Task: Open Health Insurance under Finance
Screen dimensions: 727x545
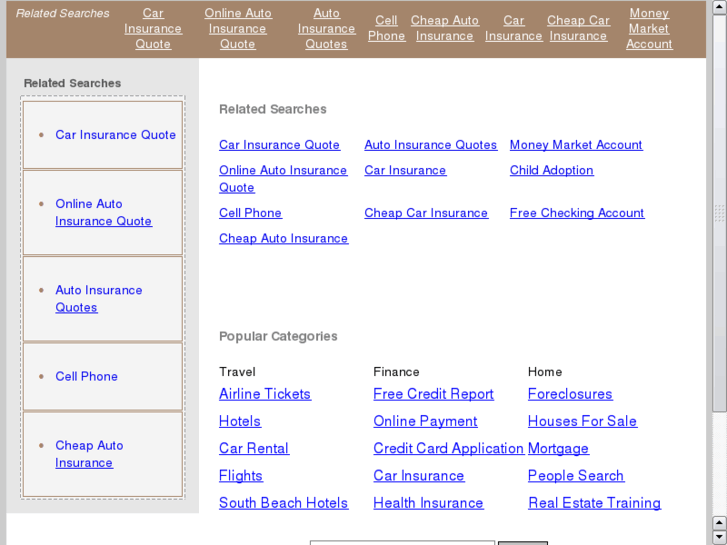Action: 429,503
